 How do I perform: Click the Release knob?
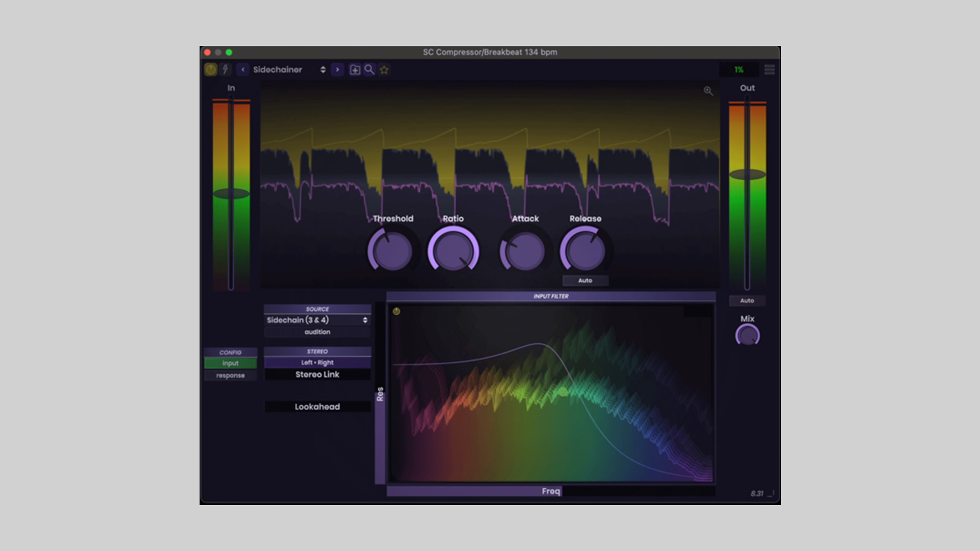click(585, 251)
